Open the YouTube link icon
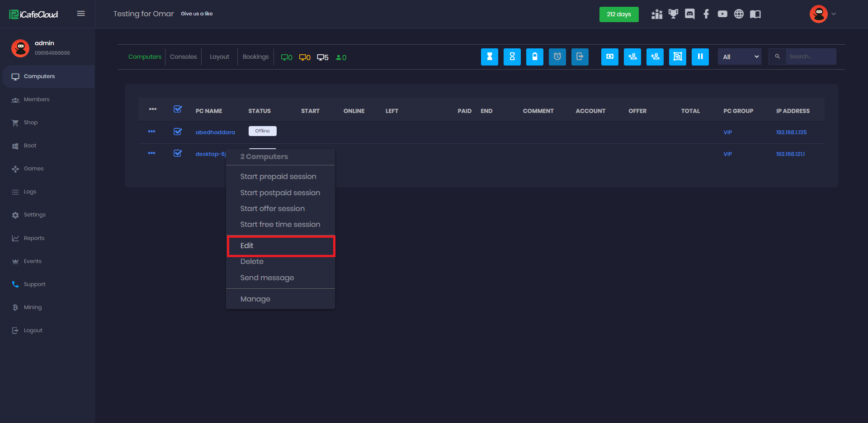Image resolution: width=868 pixels, height=423 pixels. pyautogui.click(x=722, y=14)
